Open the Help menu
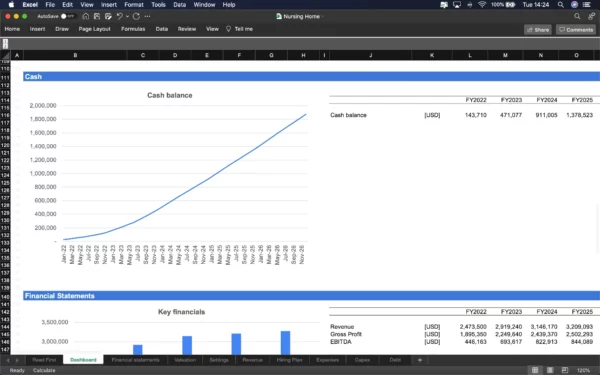This screenshot has width=600, height=375. [x=229, y=5]
